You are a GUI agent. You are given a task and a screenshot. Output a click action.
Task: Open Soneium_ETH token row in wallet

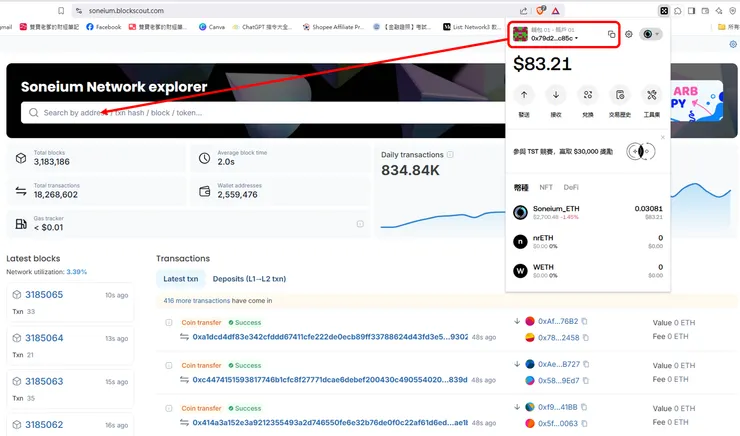[x=588, y=212]
